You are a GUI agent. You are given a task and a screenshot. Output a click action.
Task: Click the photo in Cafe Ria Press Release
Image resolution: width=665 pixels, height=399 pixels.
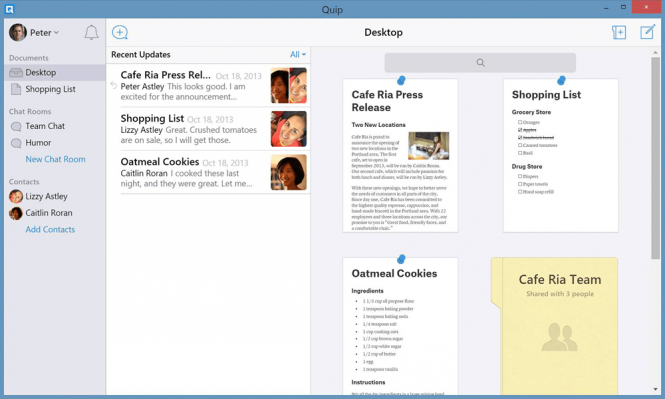tap(428, 146)
